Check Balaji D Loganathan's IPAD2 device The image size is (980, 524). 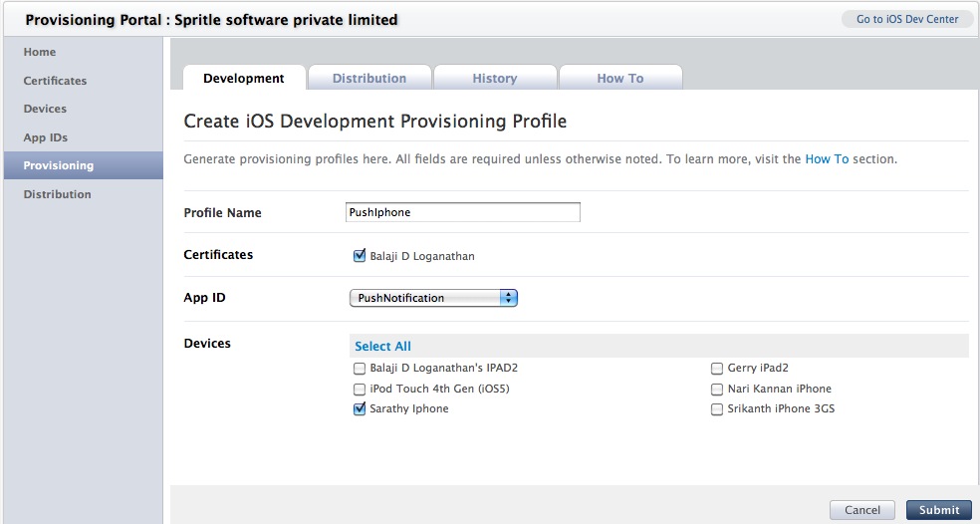(x=360, y=369)
